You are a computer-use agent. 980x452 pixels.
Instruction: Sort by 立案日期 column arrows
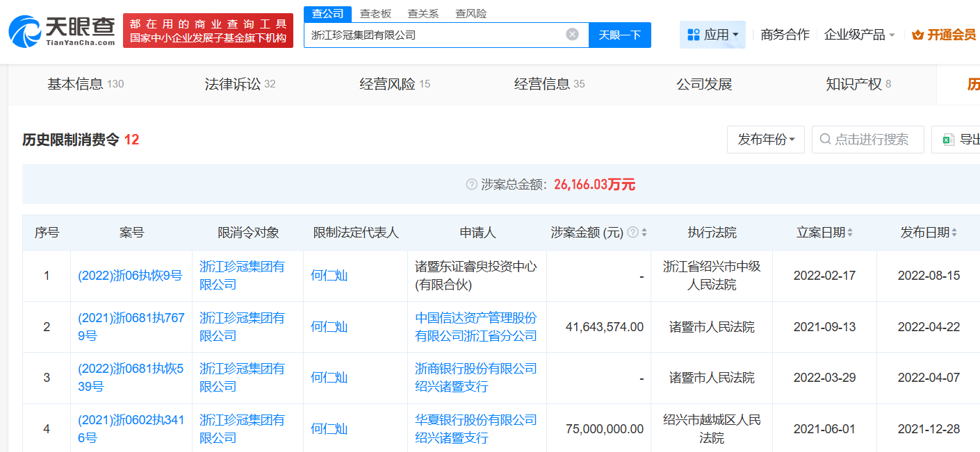click(850, 233)
